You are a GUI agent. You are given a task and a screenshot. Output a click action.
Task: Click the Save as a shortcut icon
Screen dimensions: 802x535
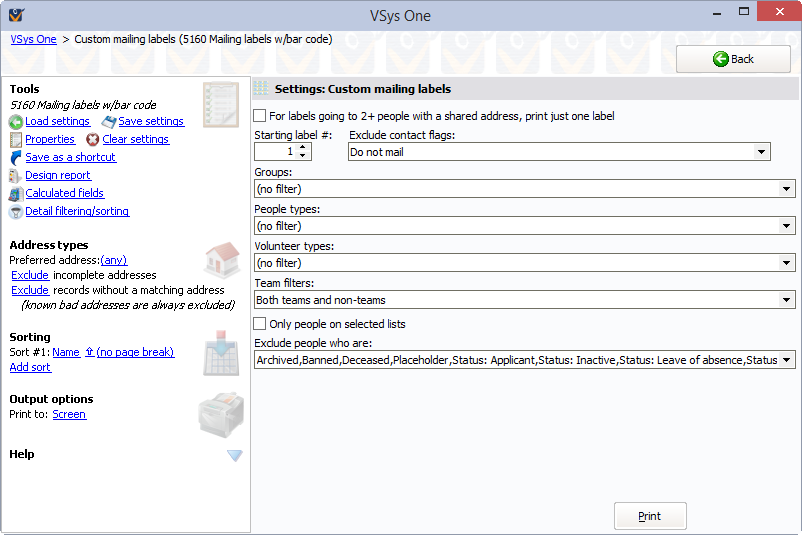[16, 158]
